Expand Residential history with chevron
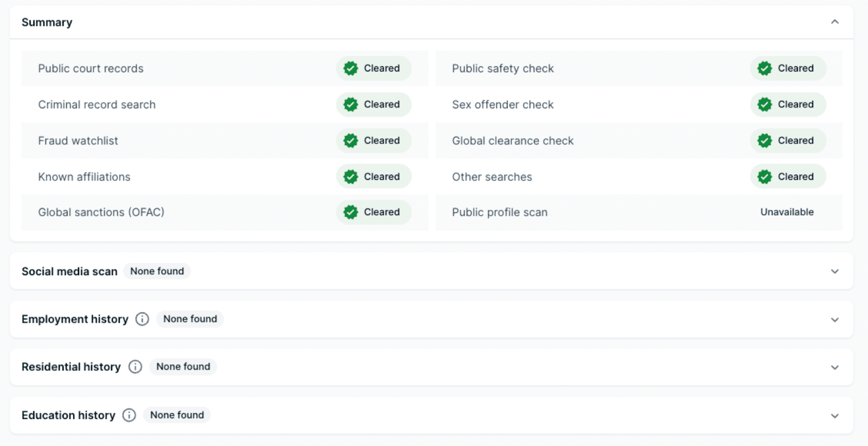868x446 pixels. (834, 367)
